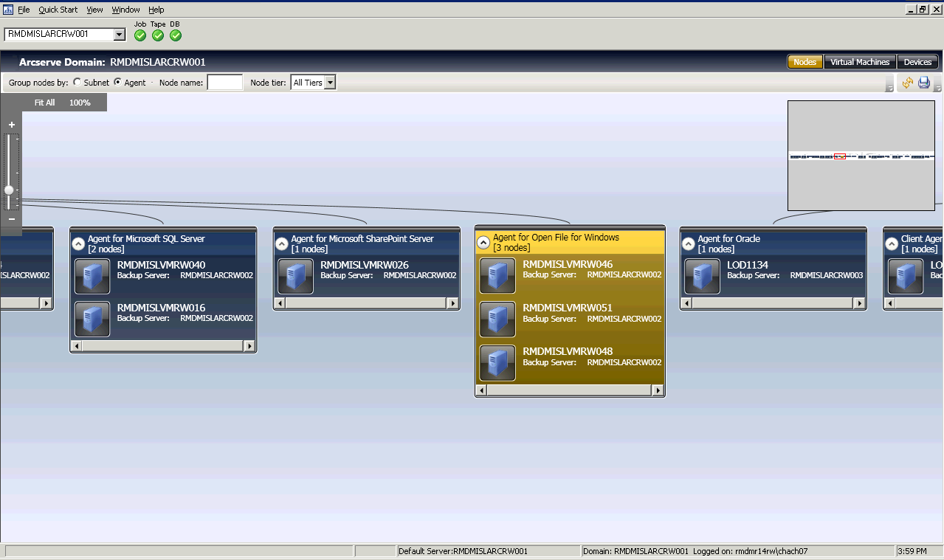Select server icon for RMDMISLVMRW046
The height and width of the screenshot is (560, 944).
pyautogui.click(x=497, y=275)
